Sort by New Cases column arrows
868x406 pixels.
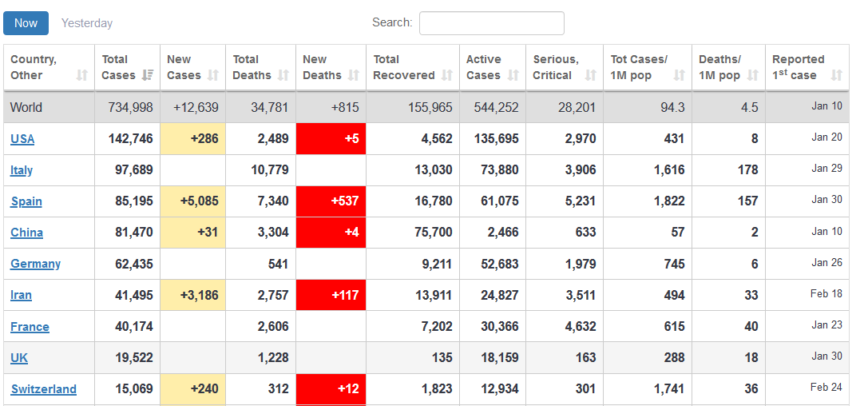(212, 75)
